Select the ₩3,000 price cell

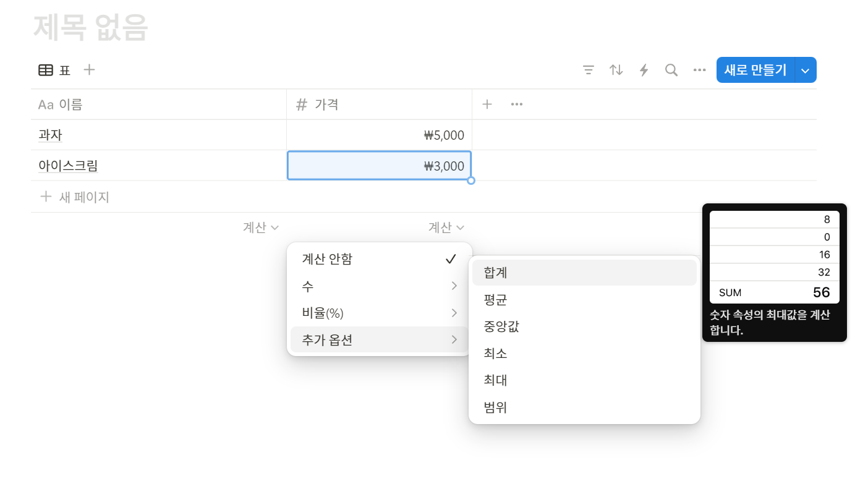(379, 166)
